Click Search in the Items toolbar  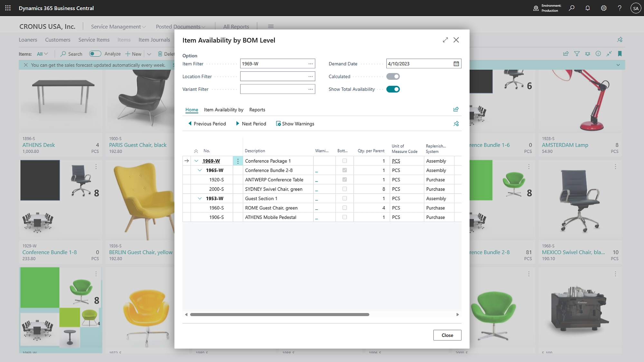pos(71,54)
